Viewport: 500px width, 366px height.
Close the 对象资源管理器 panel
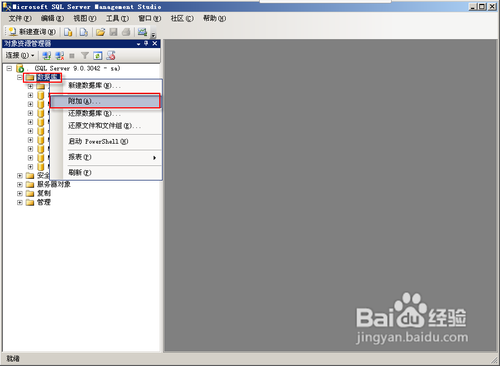(155, 43)
